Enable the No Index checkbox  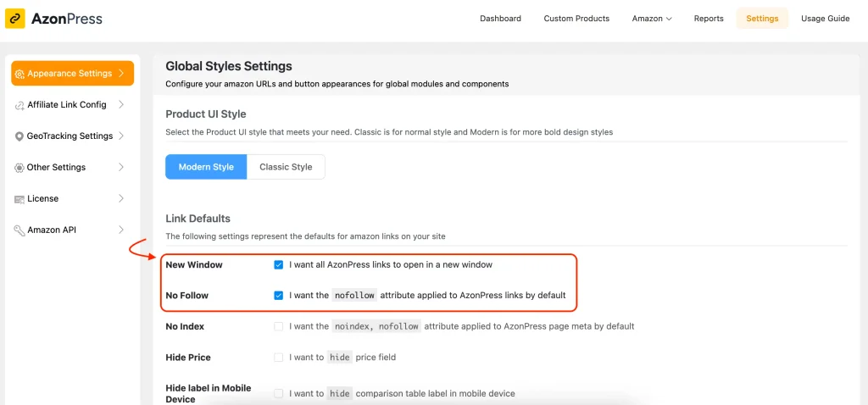click(x=278, y=326)
